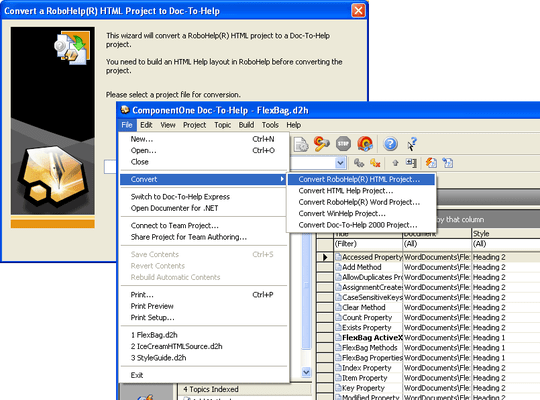Open Help with the blue question-mark icon

pos(391,144)
